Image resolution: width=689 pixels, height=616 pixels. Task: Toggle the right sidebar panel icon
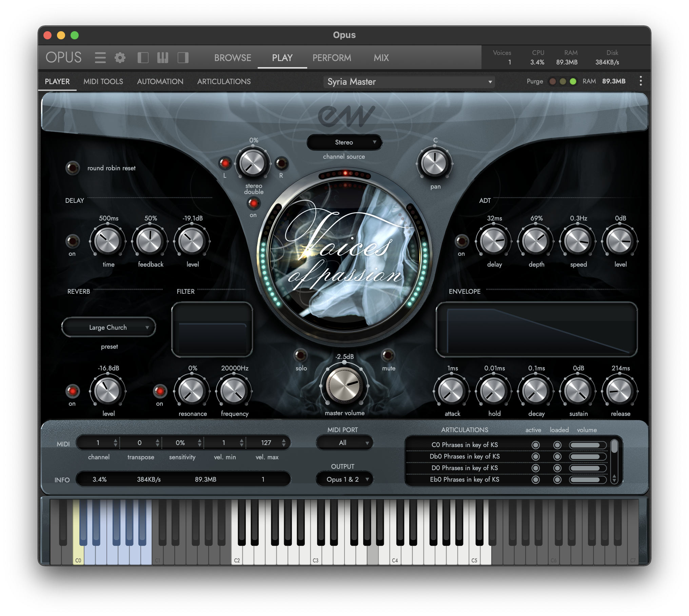(x=183, y=58)
